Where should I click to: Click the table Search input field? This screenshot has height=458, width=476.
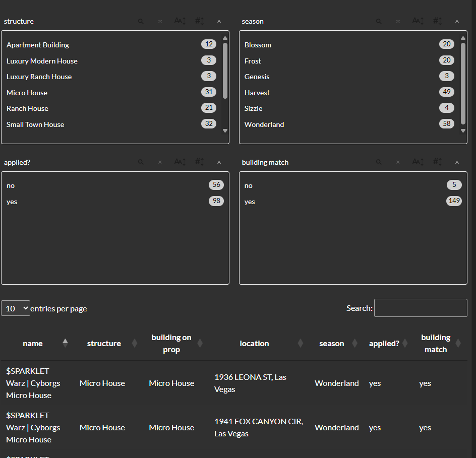(421, 308)
